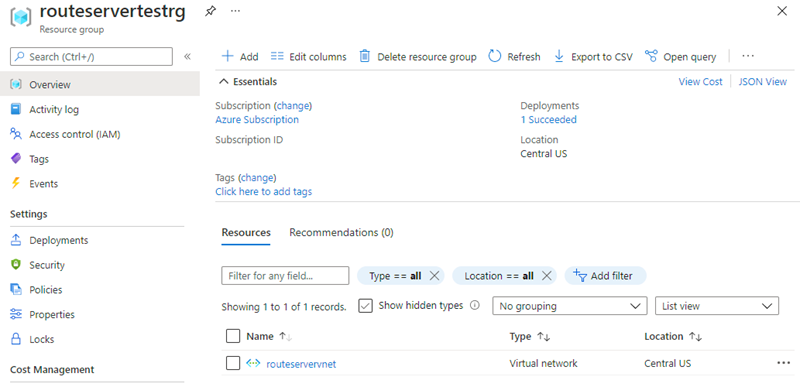Click the virtual network icon for routeservervnet

pyautogui.click(x=253, y=364)
